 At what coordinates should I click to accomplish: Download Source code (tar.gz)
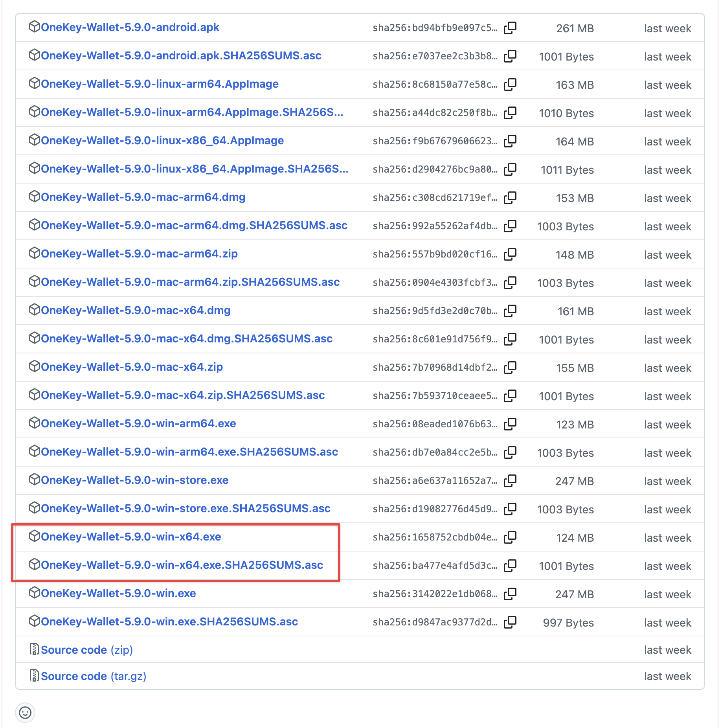pyautogui.click(x=94, y=676)
